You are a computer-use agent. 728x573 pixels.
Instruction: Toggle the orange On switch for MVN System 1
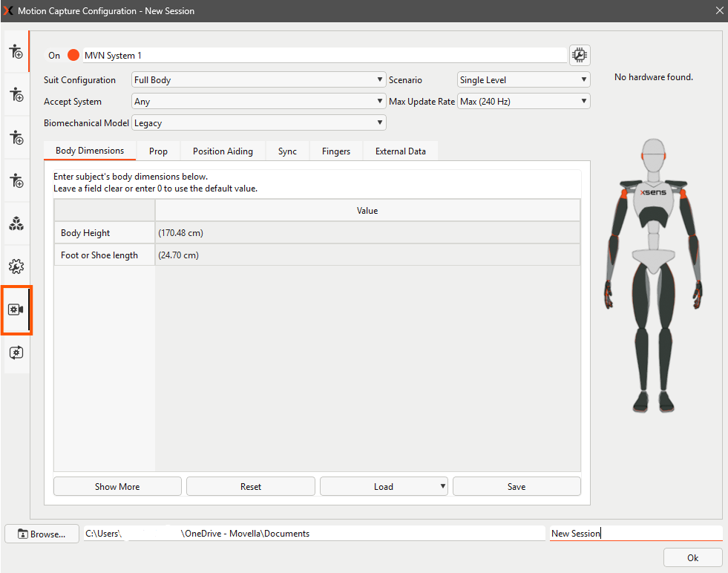pyautogui.click(x=73, y=55)
